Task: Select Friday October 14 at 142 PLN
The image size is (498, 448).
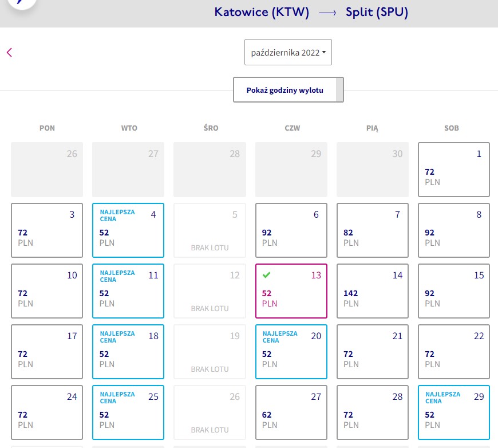Action: tap(373, 291)
